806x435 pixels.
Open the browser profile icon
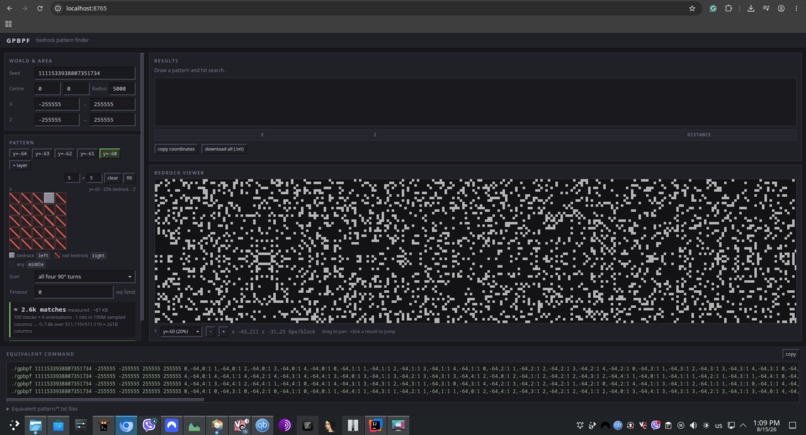point(781,8)
